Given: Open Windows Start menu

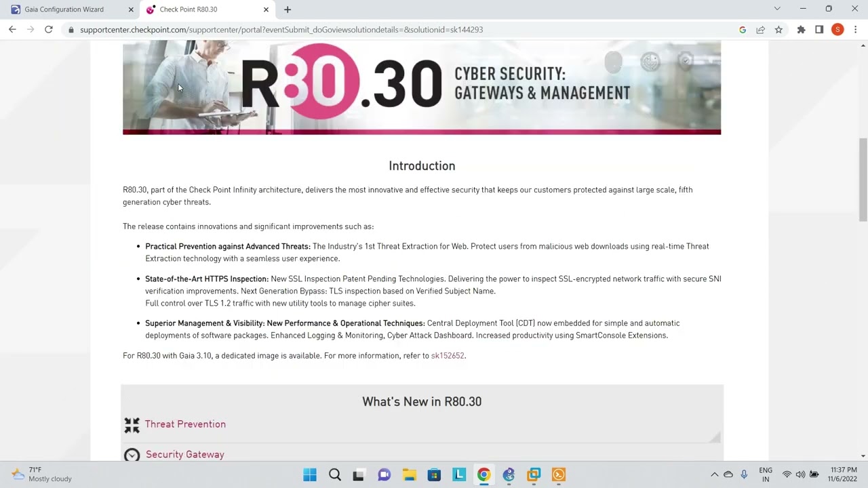Looking at the screenshot, I should [310, 475].
